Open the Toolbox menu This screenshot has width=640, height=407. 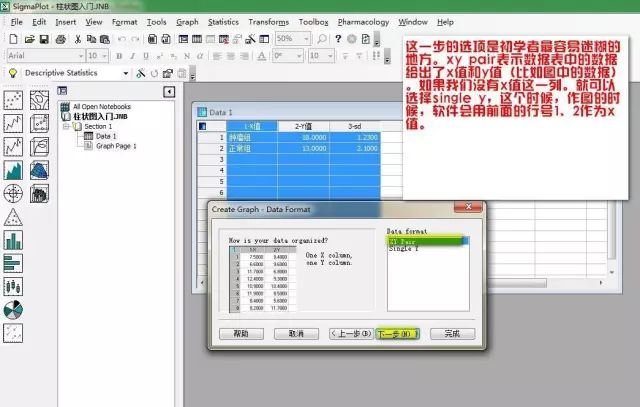point(313,22)
